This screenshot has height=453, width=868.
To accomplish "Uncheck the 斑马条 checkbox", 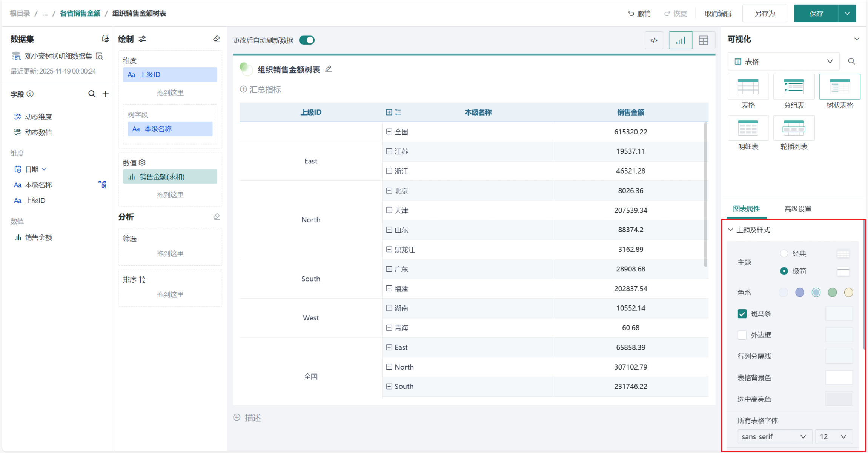I will click(x=742, y=314).
